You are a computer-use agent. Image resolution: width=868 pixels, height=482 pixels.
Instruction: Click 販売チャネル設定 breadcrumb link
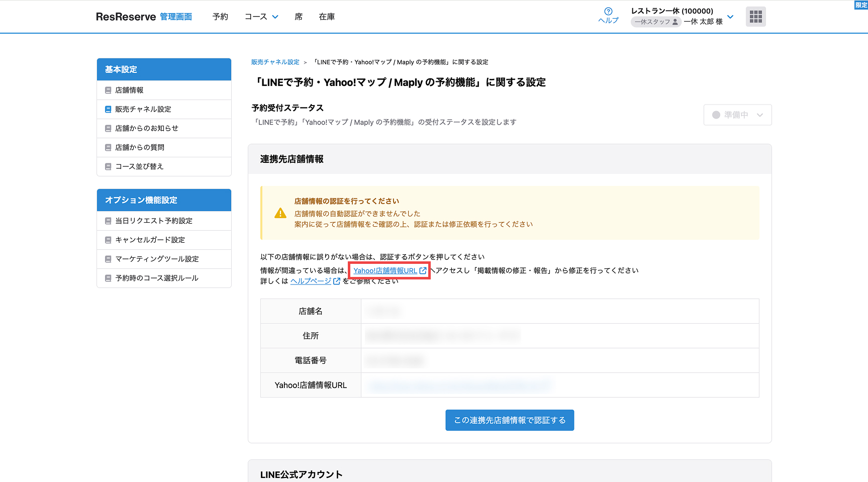[275, 62]
